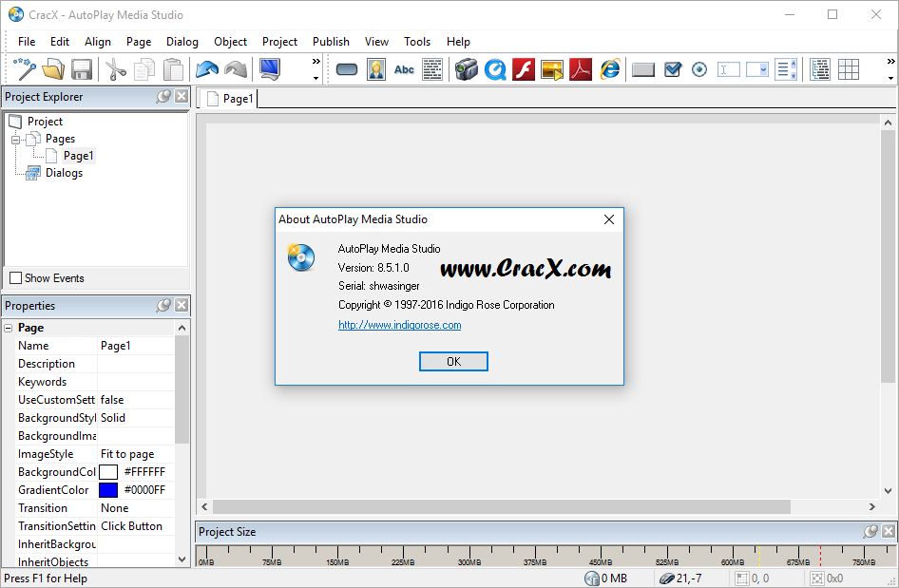
Task: Start the new project wizard wand icon
Action: (25, 69)
